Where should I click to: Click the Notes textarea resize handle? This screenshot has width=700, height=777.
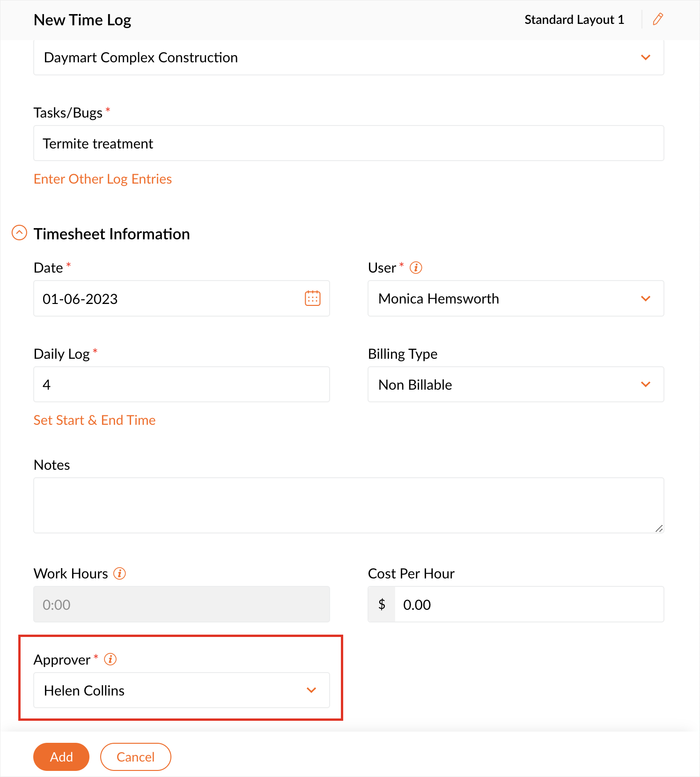point(659,528)
